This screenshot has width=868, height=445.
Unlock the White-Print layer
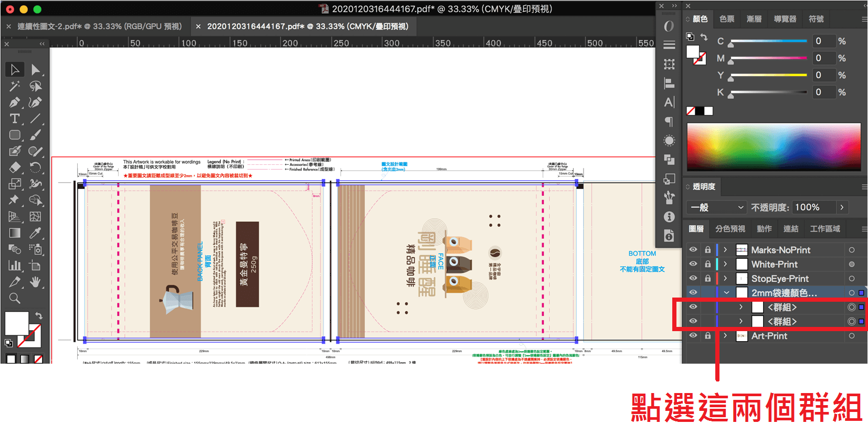(707, 264)
